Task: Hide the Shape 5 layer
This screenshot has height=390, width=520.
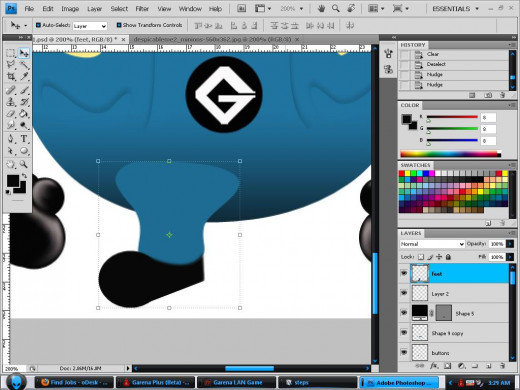Action: pyautogui.click(x=404, y=313)
